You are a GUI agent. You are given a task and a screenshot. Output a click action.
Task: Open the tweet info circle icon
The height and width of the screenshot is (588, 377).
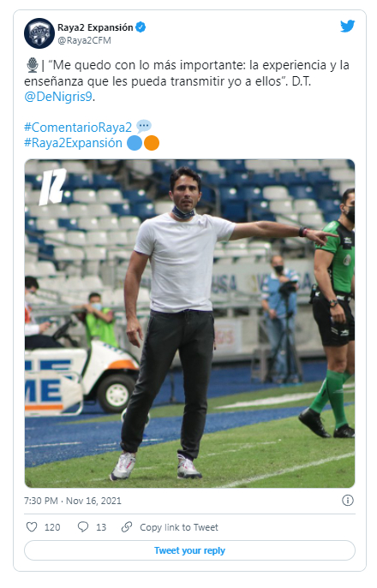coord(348,500)
